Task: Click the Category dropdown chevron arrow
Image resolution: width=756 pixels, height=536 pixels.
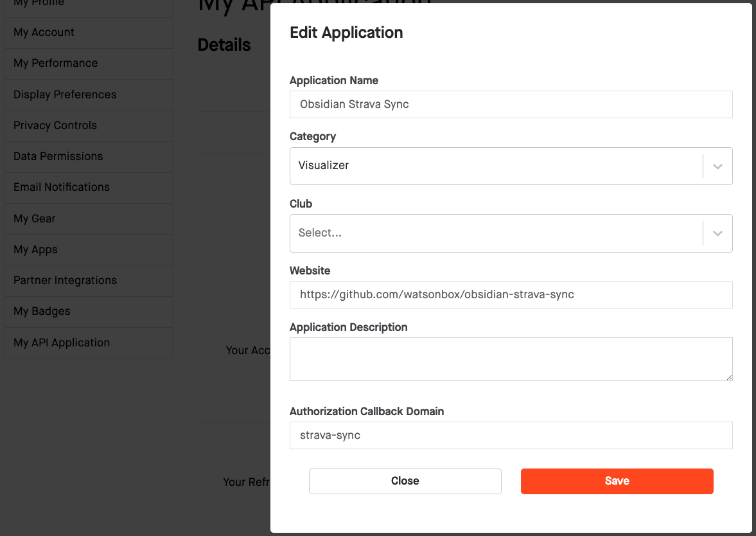Action: 717,166
